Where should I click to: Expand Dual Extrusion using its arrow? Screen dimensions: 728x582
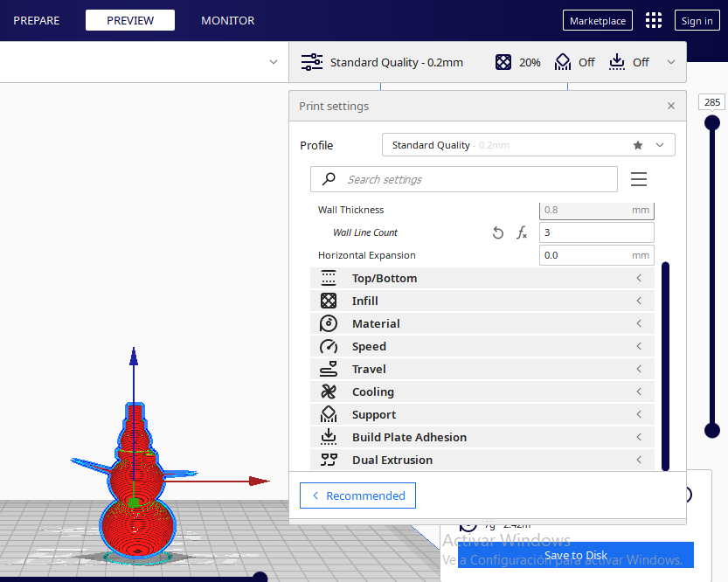click(x=639, y=460)
